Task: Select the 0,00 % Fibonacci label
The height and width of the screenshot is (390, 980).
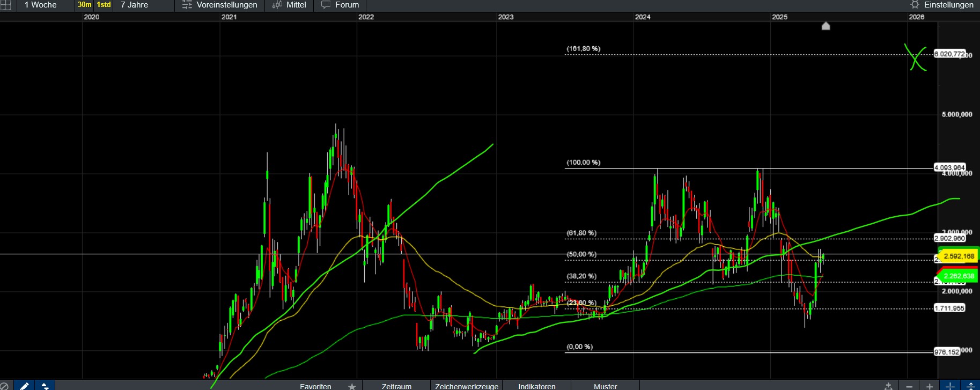Action: pyautogui.click(x=580, y=347)
